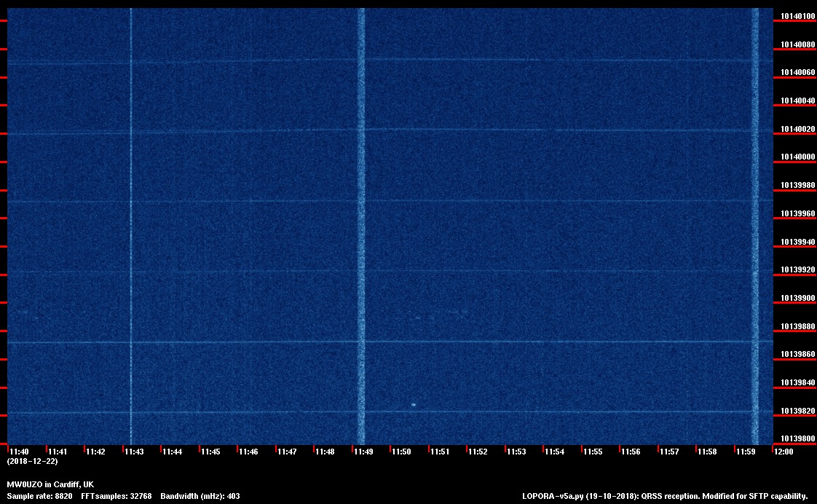Viewport: 817px width, 504px height.
Task: Click the thin vertical line above 11:43
Action: (130, 218)
